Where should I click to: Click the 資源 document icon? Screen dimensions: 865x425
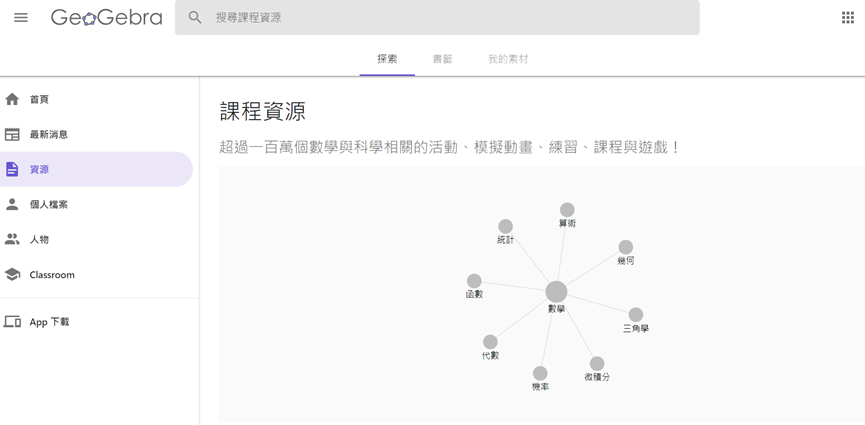click(12, 169)
